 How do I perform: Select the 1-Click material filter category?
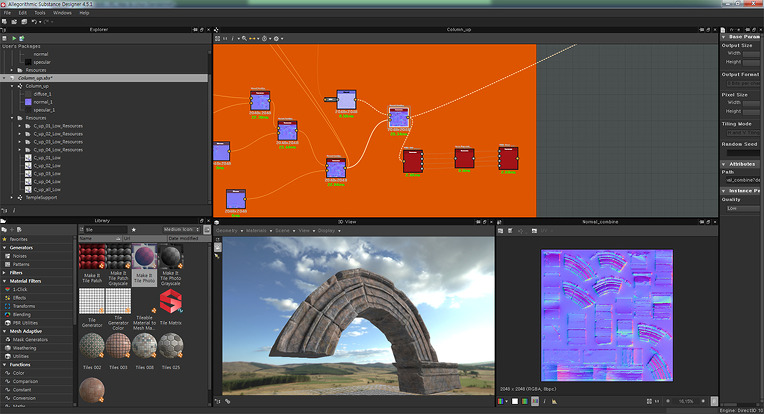point(19,289)
